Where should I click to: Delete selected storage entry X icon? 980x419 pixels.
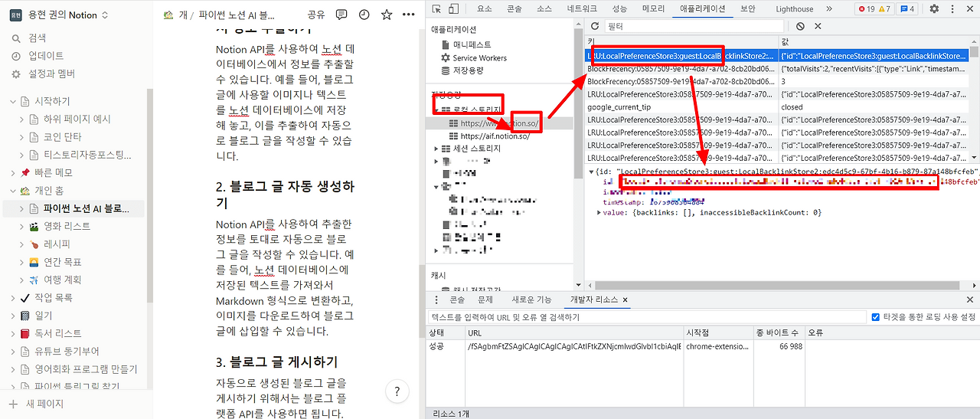point(818,26)
